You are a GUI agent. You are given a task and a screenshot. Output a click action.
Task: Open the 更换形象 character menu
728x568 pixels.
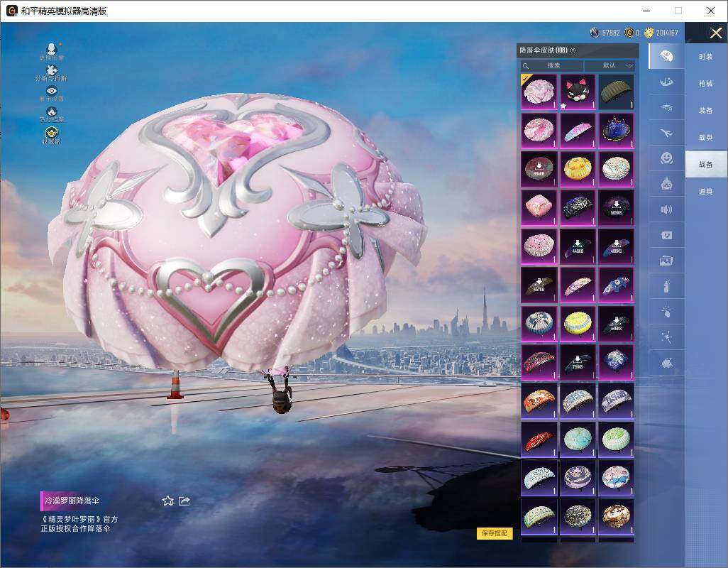click(51, 50)
